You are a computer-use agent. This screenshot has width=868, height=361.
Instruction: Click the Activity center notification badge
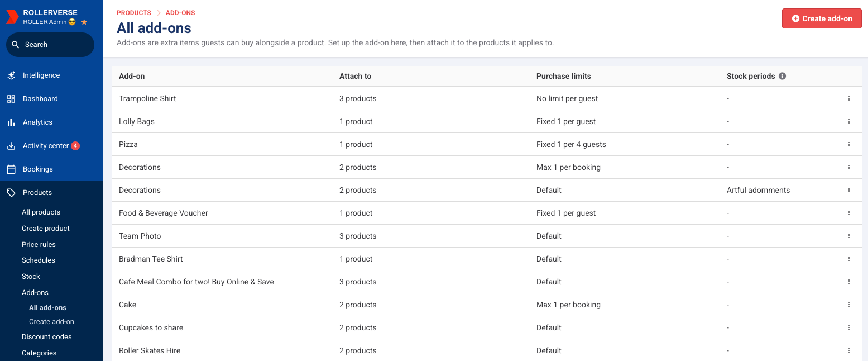75,146
